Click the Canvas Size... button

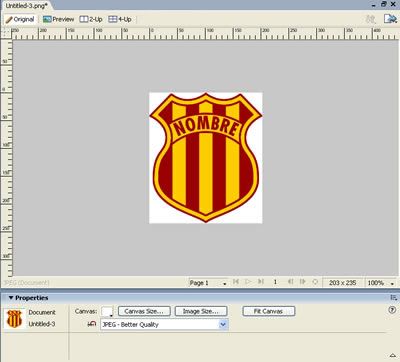tap(144, 311)
